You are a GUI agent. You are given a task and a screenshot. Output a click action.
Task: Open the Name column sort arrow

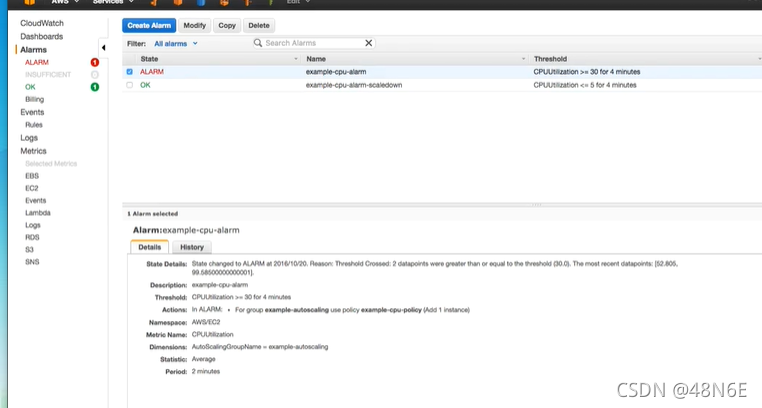pos(523,59)
